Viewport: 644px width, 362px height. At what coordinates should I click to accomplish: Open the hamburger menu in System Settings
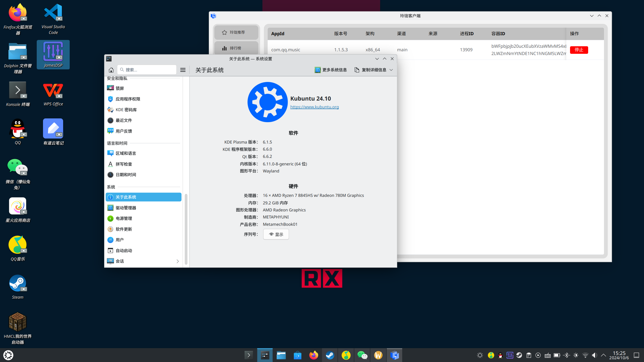tap(183, 70)
